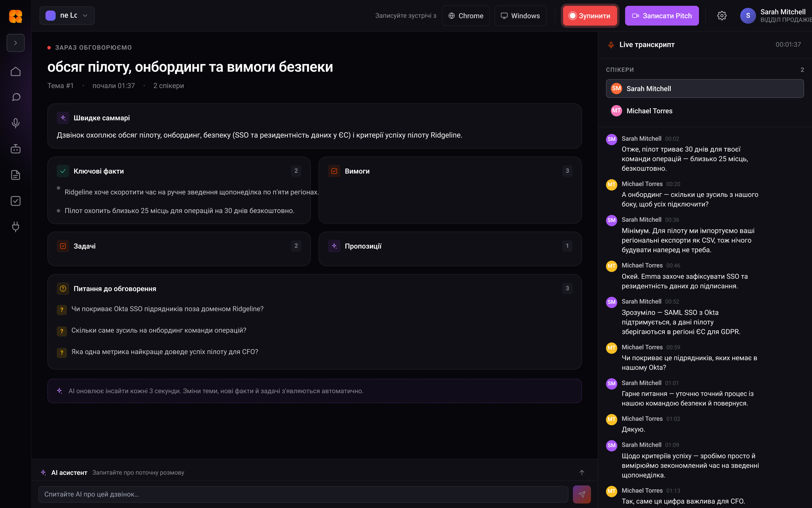Select Windows as recording source
Screen dimensions: 812x508
[x=520, y=16]
